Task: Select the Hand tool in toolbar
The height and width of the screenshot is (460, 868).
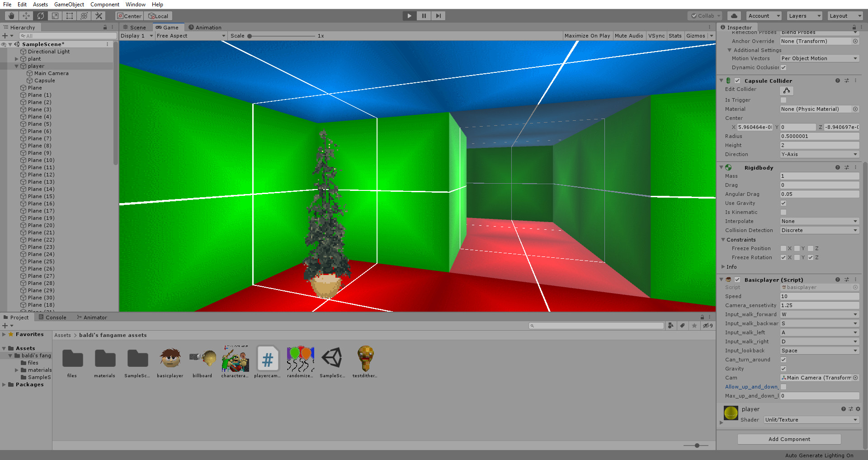Action: [x=12, y=16]
